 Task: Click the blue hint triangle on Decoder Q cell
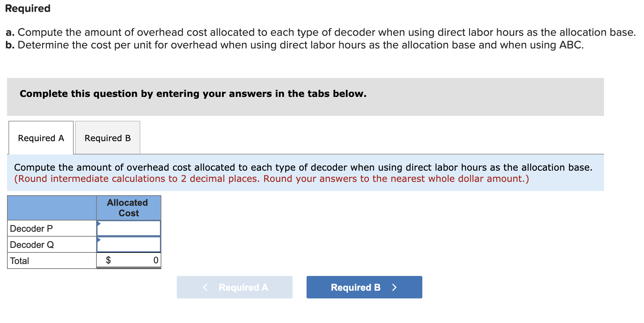[x=99, y=239]
